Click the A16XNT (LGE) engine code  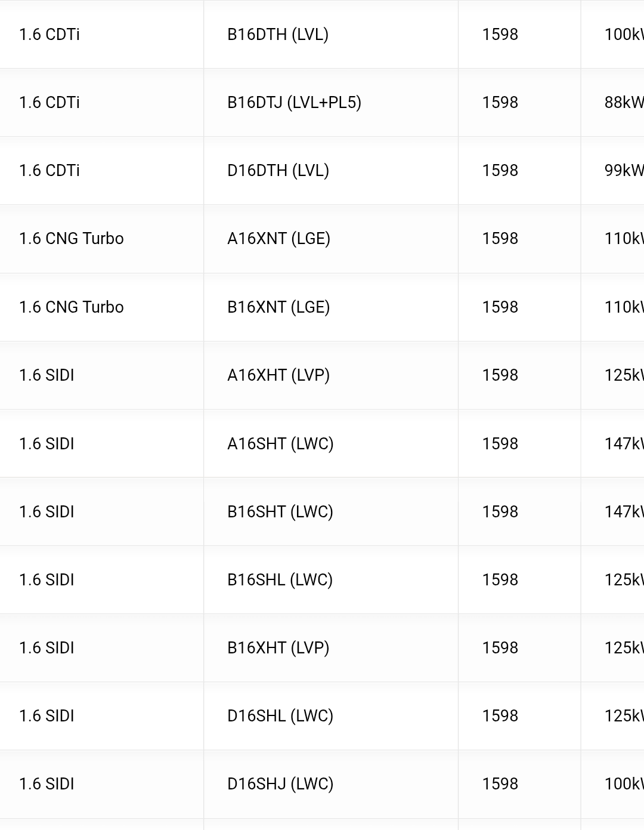point(278,239)
